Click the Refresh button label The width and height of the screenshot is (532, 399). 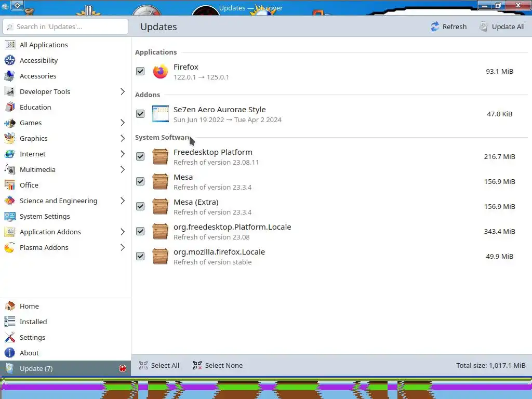point(455,26)
